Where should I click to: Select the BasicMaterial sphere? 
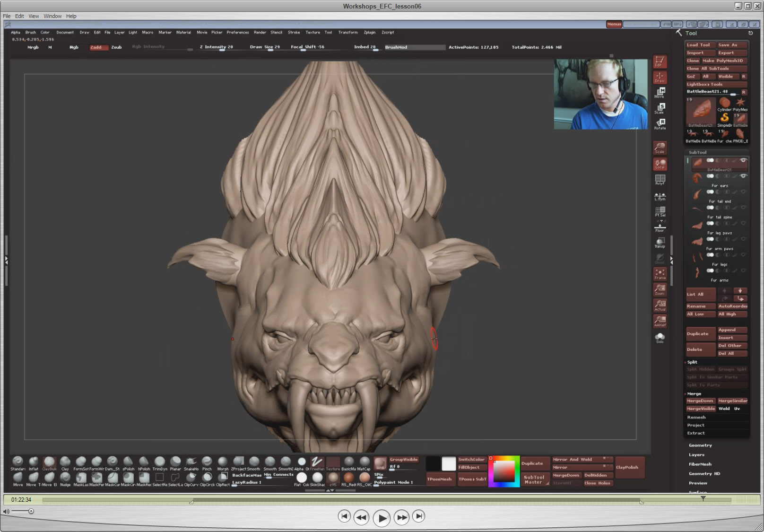[x=349, y=463]
